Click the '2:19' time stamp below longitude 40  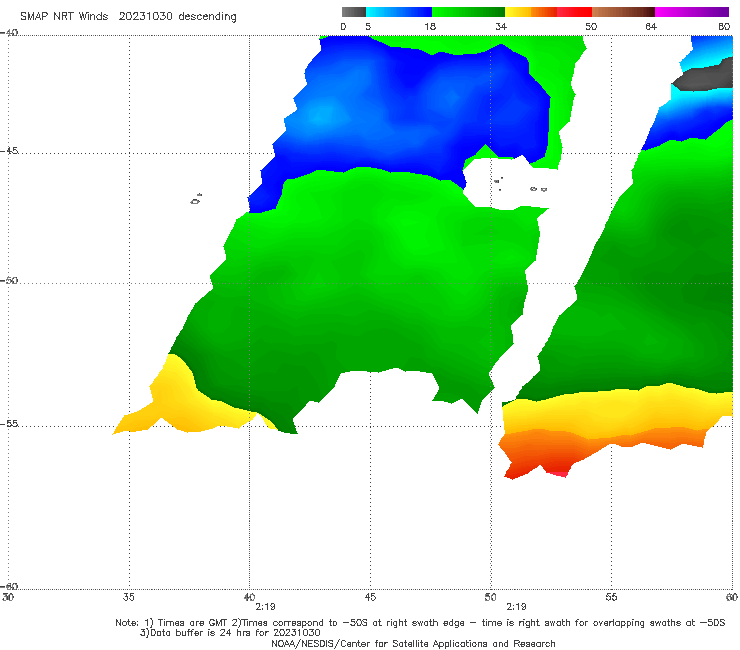click(265, 607)
